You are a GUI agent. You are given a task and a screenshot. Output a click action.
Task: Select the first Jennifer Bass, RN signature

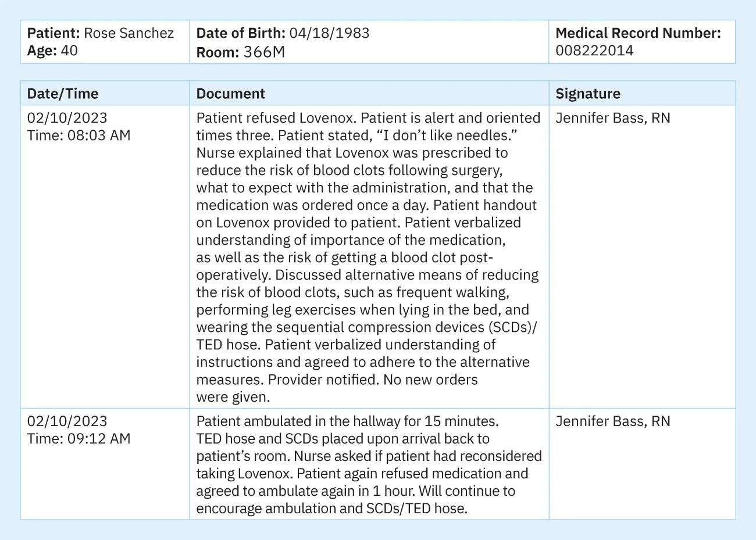click(x=612, y=118)
